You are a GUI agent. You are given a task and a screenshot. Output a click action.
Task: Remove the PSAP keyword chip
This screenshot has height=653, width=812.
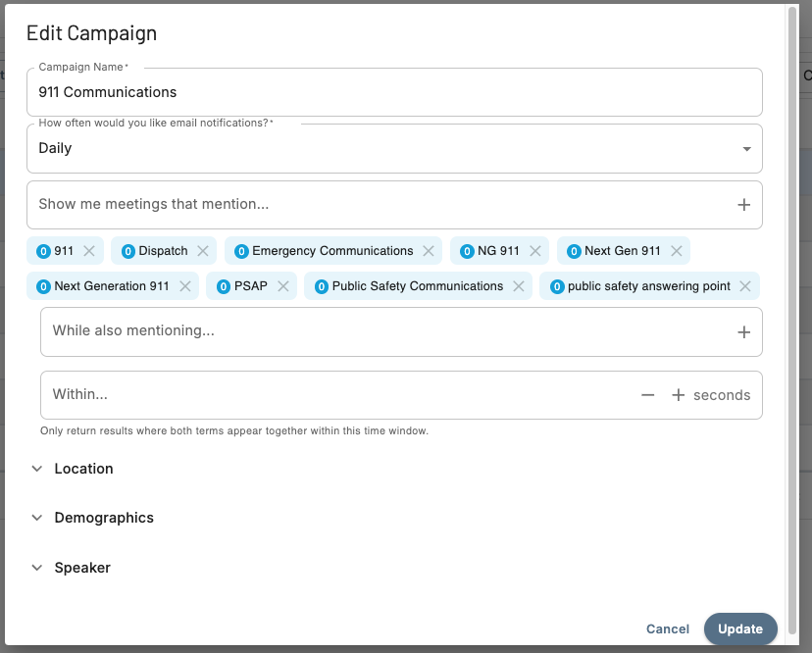[x=283, y=286]
